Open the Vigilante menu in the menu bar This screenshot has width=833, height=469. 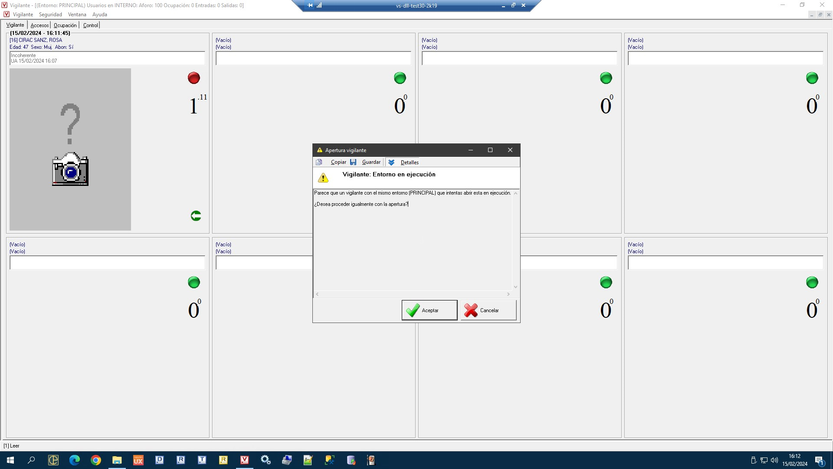tap(23, 14)
